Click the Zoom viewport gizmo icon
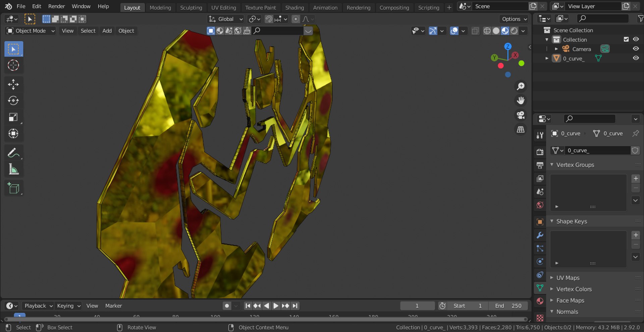The width and height of the screenshot is (644, 332). click(521, 86)
